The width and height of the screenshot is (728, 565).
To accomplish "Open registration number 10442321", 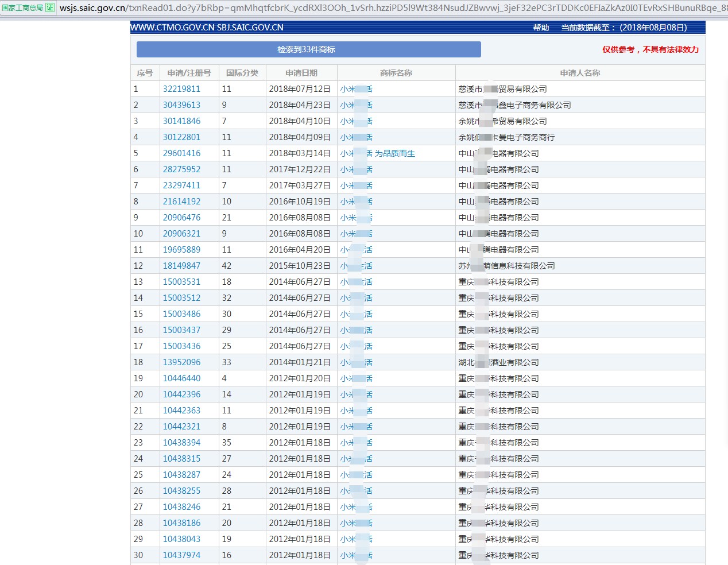I will [181, 427].
